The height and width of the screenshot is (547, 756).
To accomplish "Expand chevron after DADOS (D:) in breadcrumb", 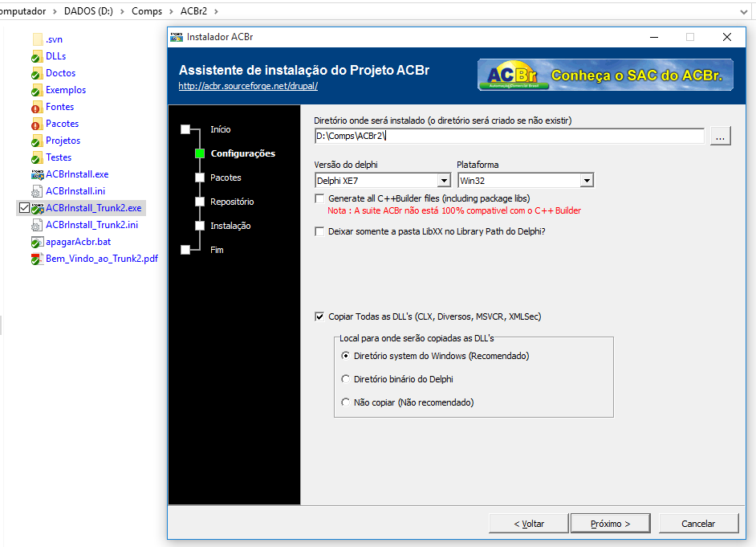I will [x=122, y=11].
